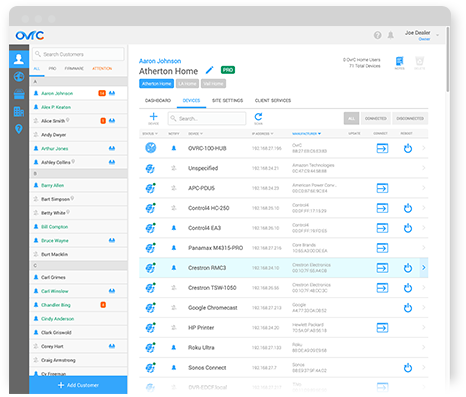Open the location pin sidebar icon
The image size is (466, 397).
point(19,129)
